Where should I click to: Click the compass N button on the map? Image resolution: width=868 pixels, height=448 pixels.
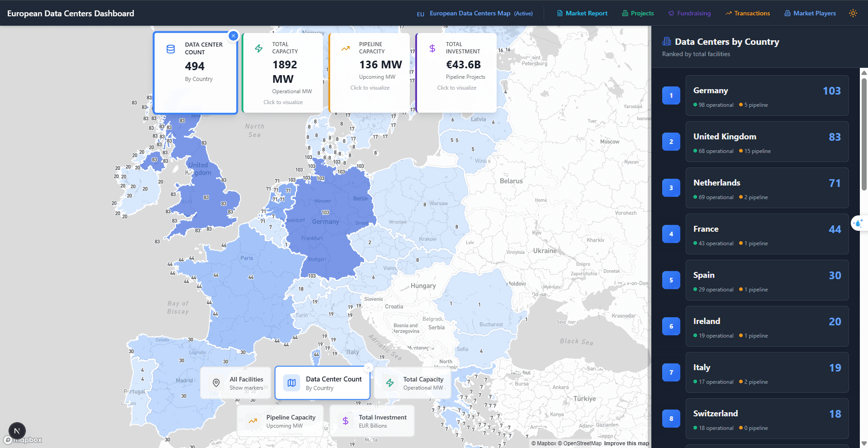[17, 431]
